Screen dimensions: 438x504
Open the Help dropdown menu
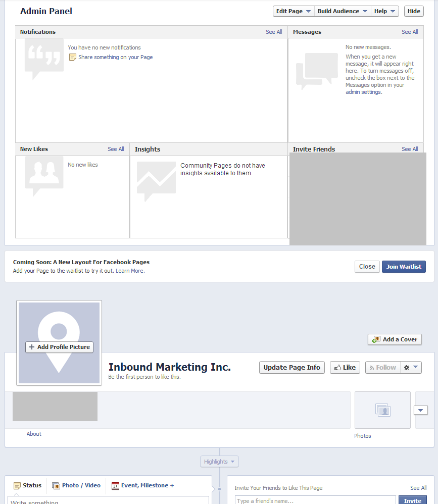(x=384, y=11)
